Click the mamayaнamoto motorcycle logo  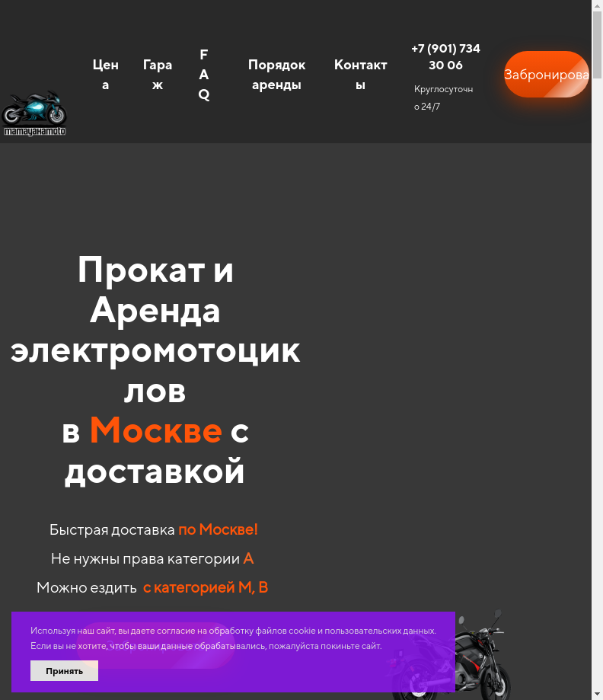pos(34,113)
